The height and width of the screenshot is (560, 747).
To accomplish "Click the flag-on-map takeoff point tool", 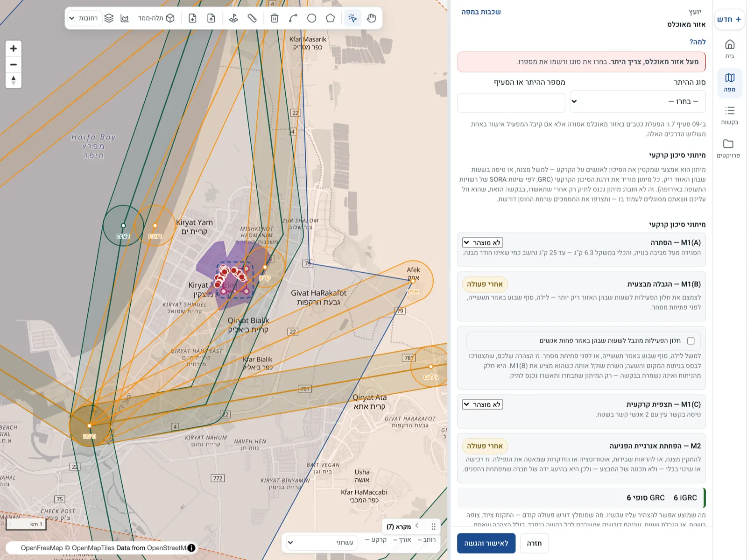I will pyautogui.click(x=233, y=18).
